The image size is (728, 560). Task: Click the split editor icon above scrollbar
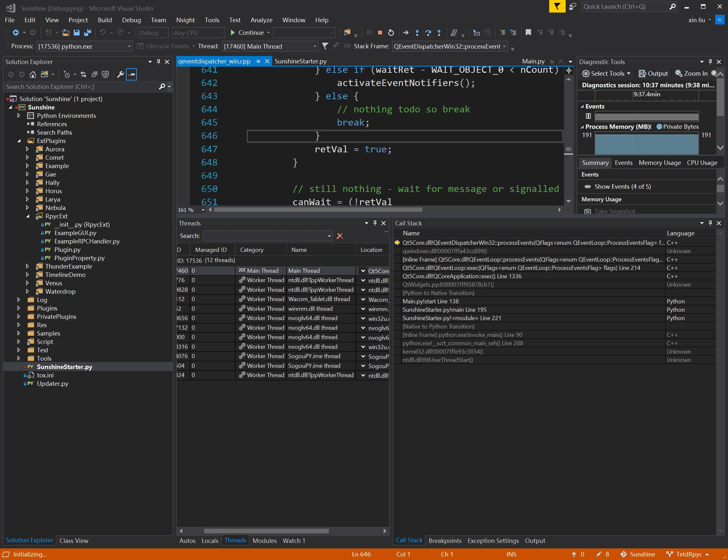tap(569, 70)
